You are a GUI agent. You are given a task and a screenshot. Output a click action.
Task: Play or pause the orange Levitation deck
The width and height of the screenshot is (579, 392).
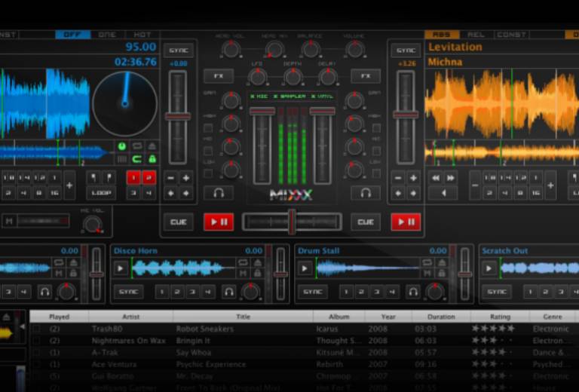[x=406, y=222]
